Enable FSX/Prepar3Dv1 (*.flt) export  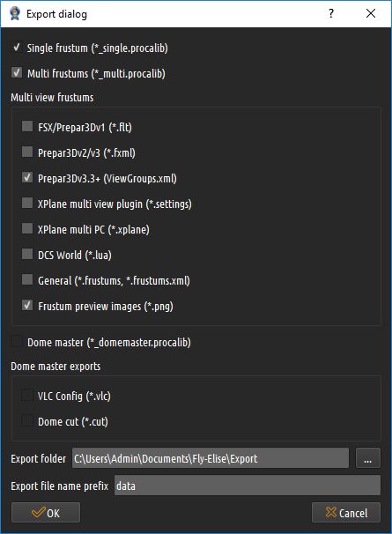(27, 126)
